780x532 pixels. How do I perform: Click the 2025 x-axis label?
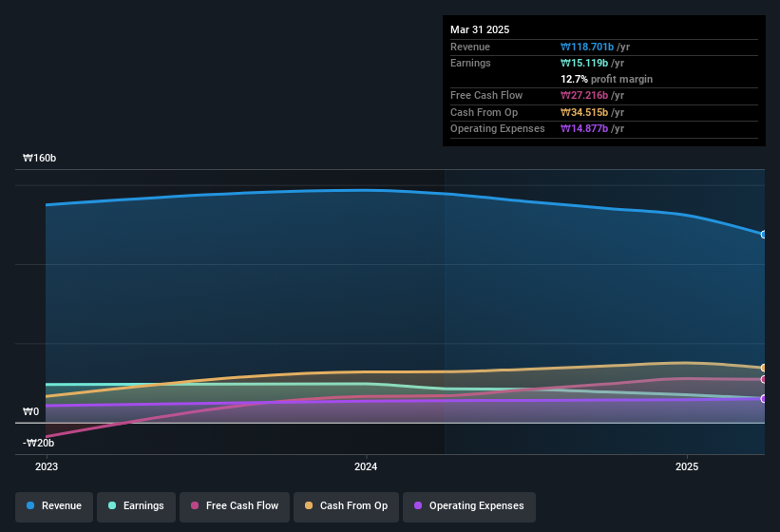coord(687,466)
